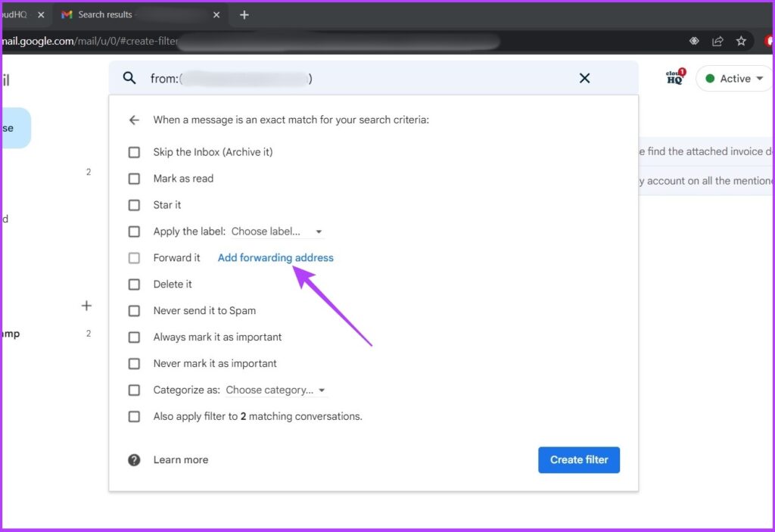Click the Create filter button
Screen dimensions: 775x532
pos(578,459)
